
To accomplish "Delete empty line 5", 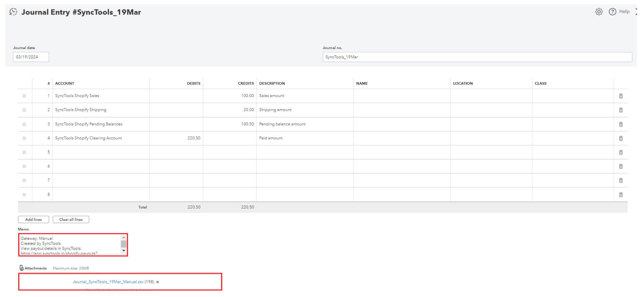I will point(621,152).
